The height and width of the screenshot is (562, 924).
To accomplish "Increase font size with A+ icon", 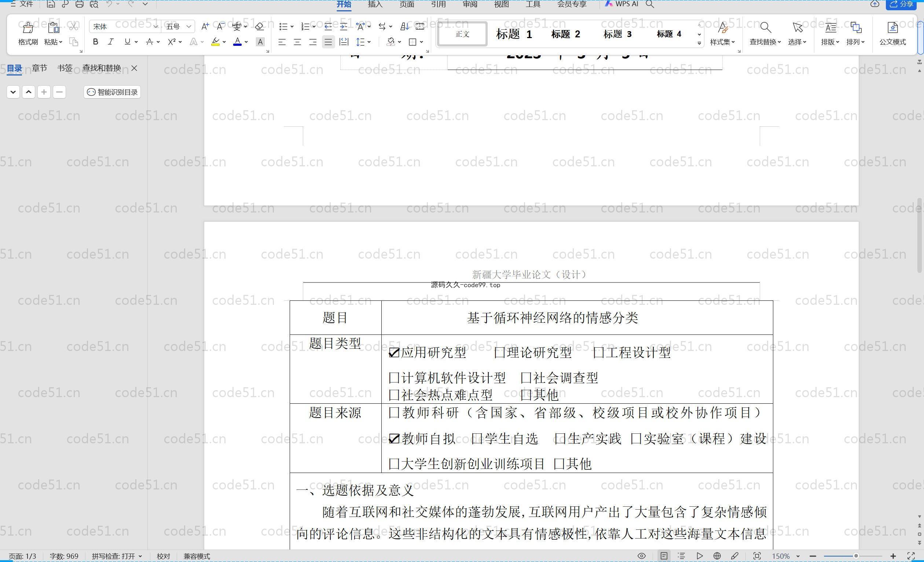I will tap(205, 26).
